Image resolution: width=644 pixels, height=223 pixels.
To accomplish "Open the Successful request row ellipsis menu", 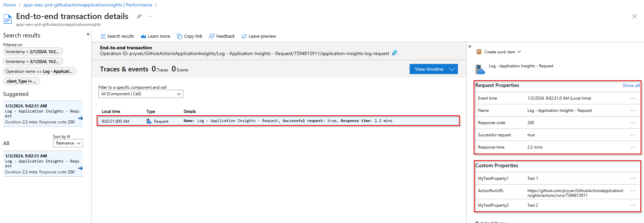I will click(x=633, y=135).
